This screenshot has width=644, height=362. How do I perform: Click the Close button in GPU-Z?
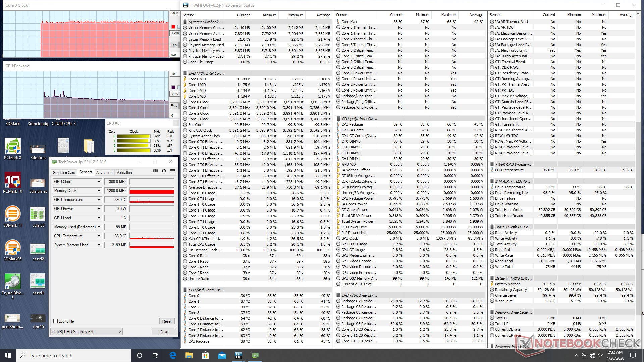164,332
